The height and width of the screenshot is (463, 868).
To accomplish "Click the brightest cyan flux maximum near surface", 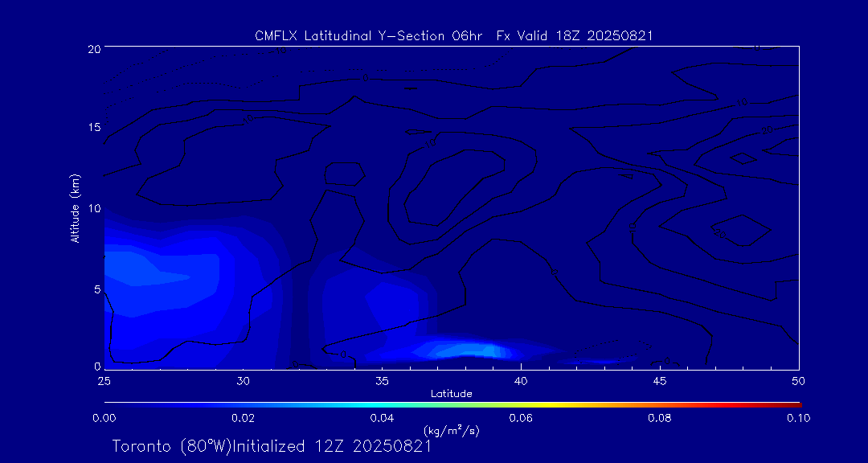I will 470,350.
